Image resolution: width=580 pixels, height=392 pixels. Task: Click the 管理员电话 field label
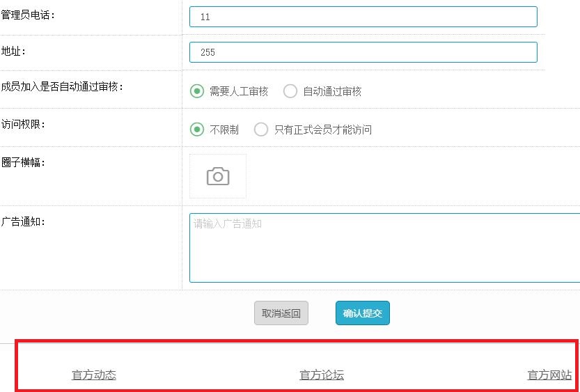click(28, 15)
